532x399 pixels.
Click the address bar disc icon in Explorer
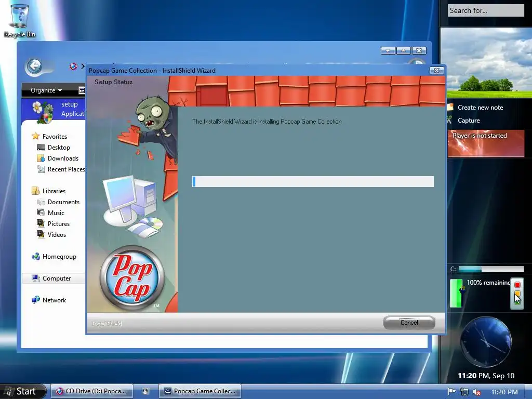tap(73, 66)
